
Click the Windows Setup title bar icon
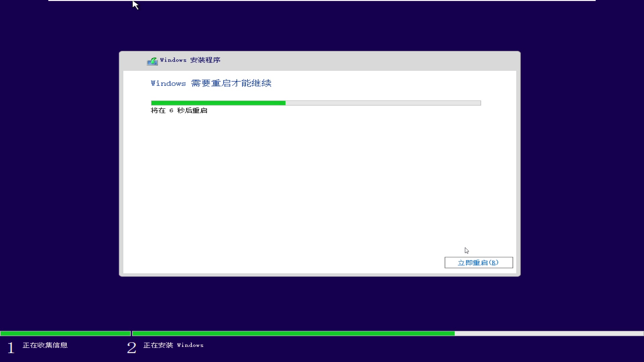[x=152, y=61]
